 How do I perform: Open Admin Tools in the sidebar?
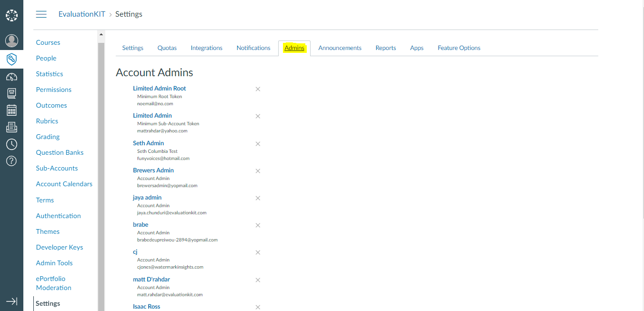click(54, 263)
